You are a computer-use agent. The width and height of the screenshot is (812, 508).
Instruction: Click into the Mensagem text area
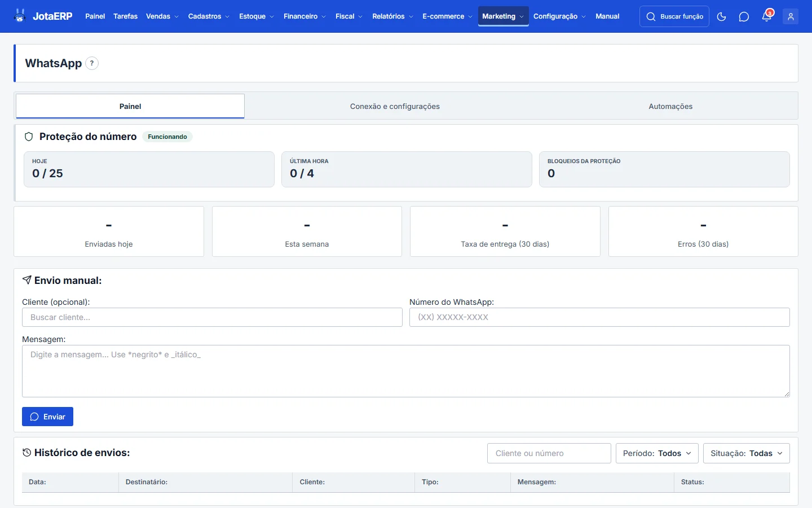pos(406,371)
